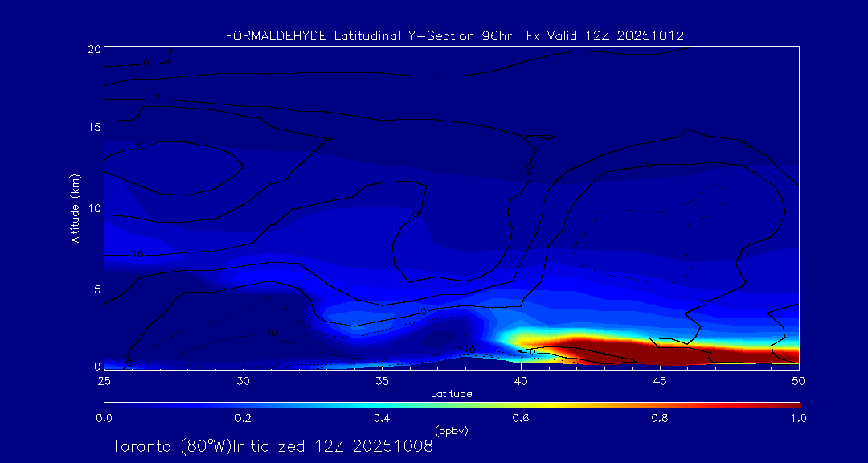Click the (ppbv) units label
Viewport: 868px width, 463px height.
point(451,431)
